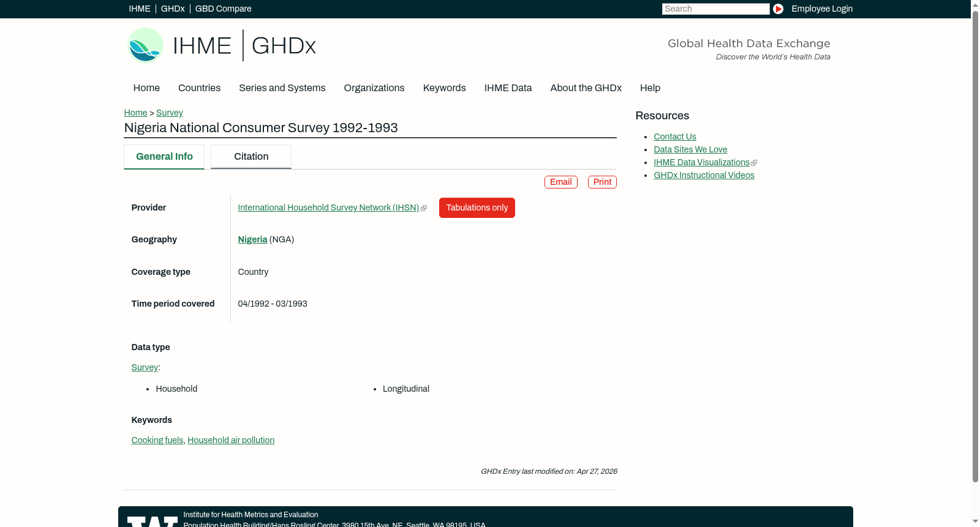Open GBD Compare link in top bar

pyautogui.click(x=223, y=9)
